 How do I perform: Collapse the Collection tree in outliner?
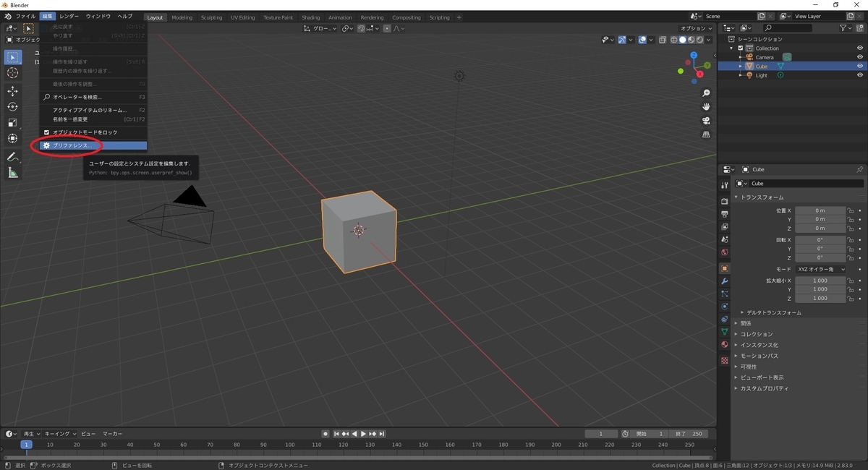[732, 48]
